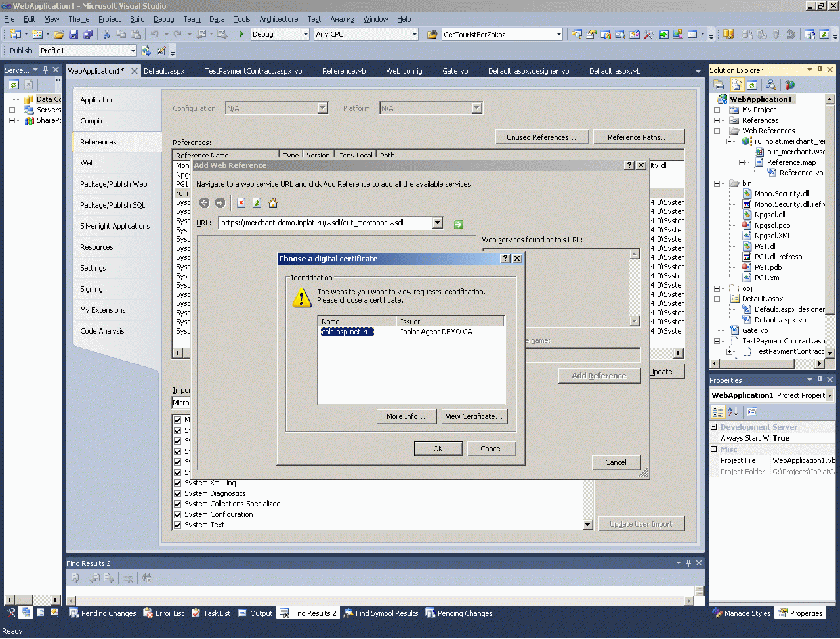This screenshot has height=639, width=840.
Task: Click the Save All toolbar icon
Action: 87,34
